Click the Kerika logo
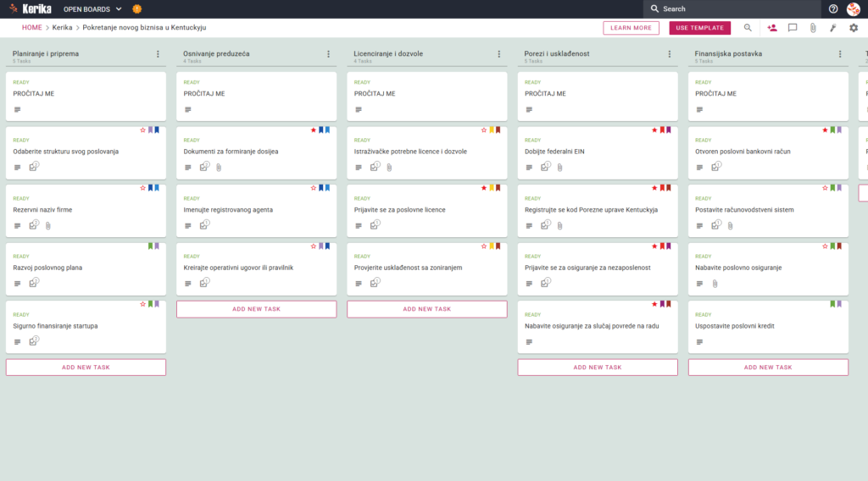868x481 pixels. [31, 8]
